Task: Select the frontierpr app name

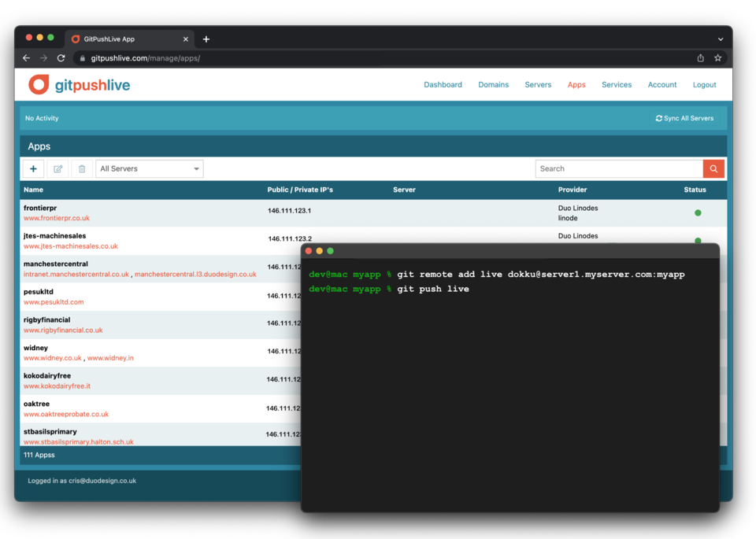Action: (x=40, y=208)
